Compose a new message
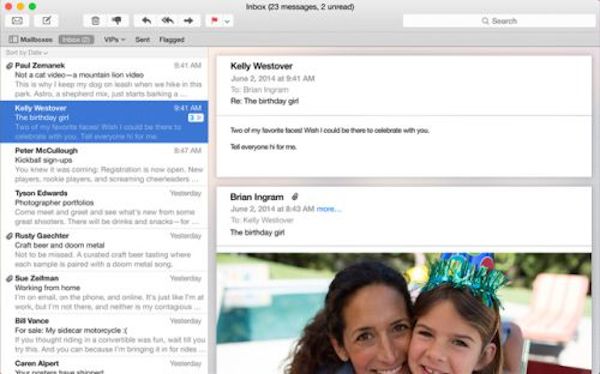This screenshot has width=600, height=374. [x=46, y=21]
